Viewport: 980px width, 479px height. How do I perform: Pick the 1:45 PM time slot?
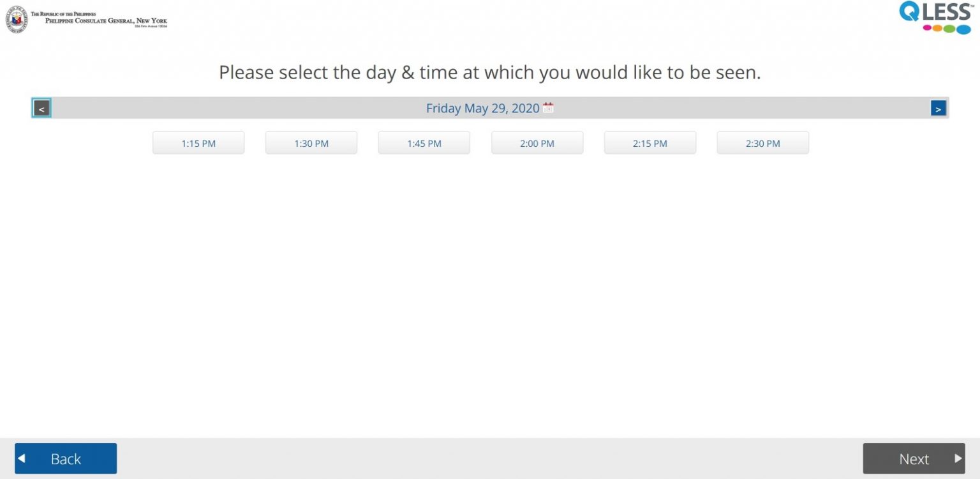[424, 143]
